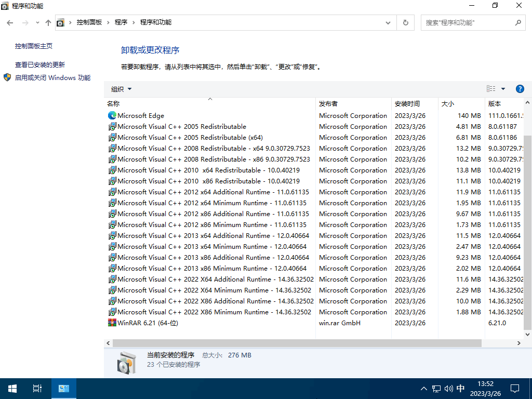Viewport: 532px width, 399px height.
Task: Click the horizontal scrollbar under the list
Action: pos(296,343)
